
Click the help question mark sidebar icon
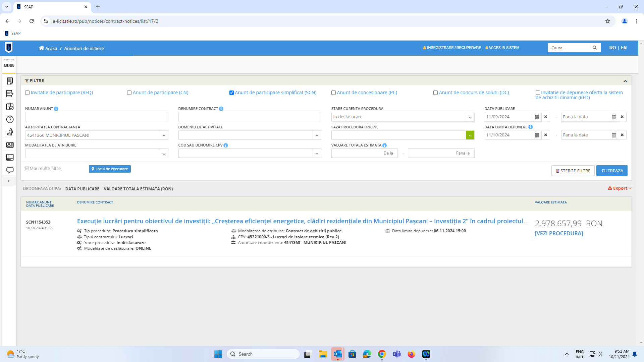point(10,119)
